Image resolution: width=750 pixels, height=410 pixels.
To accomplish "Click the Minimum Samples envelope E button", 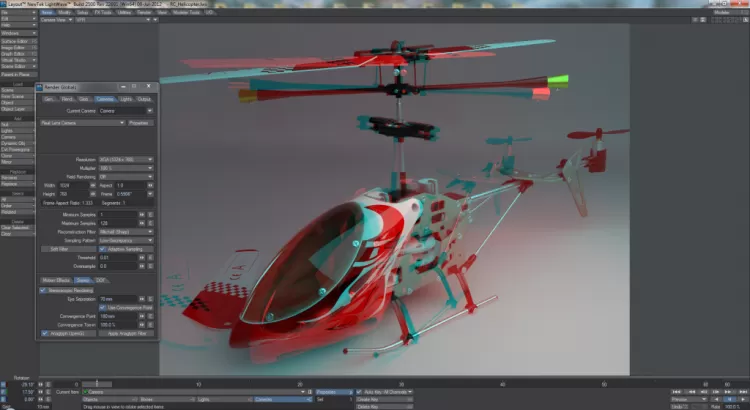I will [x=151, y=215].
